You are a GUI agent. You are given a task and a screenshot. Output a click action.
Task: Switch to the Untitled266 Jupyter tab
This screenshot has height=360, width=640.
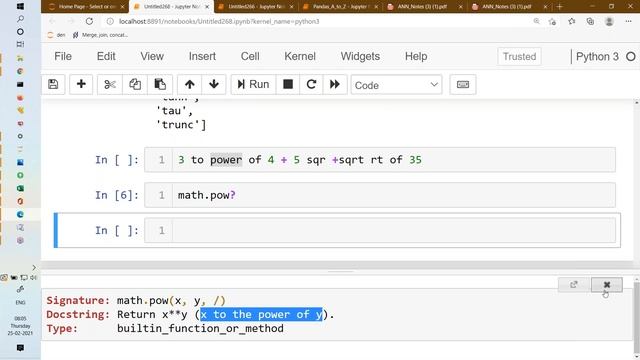pos(256,7)
